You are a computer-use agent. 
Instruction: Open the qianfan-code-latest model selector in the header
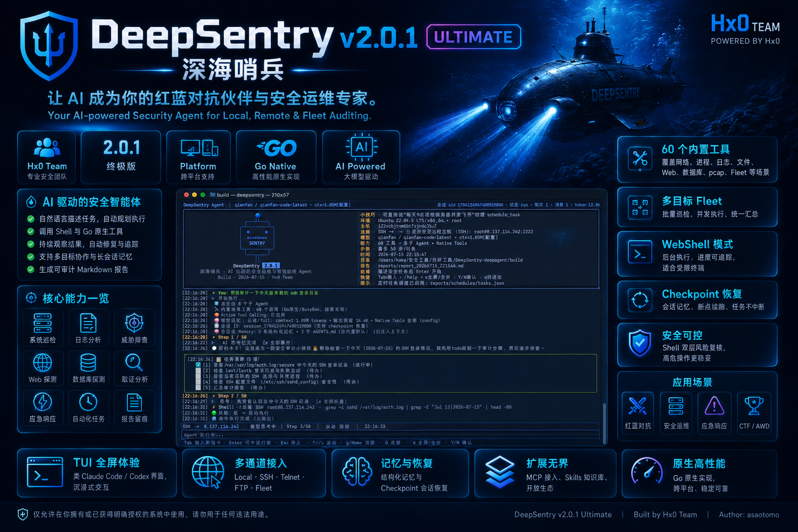tap(284, 205)
